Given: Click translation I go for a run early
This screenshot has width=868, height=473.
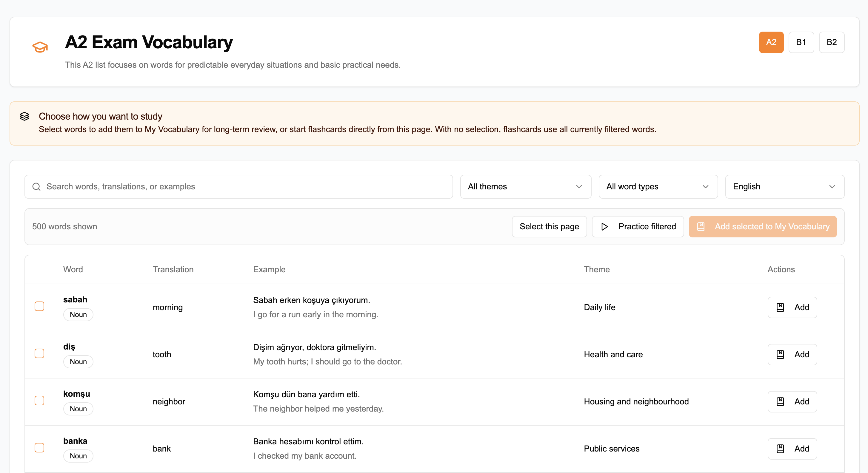Looking at the screenshot, I should coord(316,314).
